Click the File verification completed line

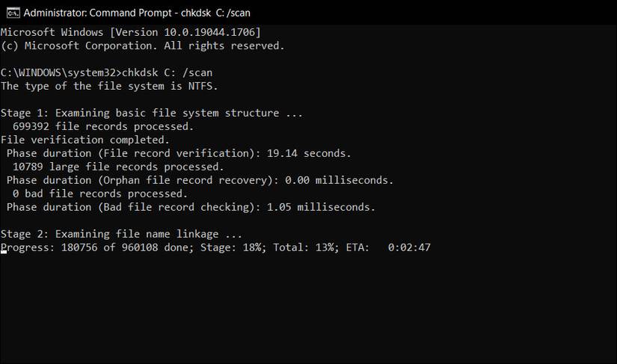pyautogui.click(x=85, y=140)
